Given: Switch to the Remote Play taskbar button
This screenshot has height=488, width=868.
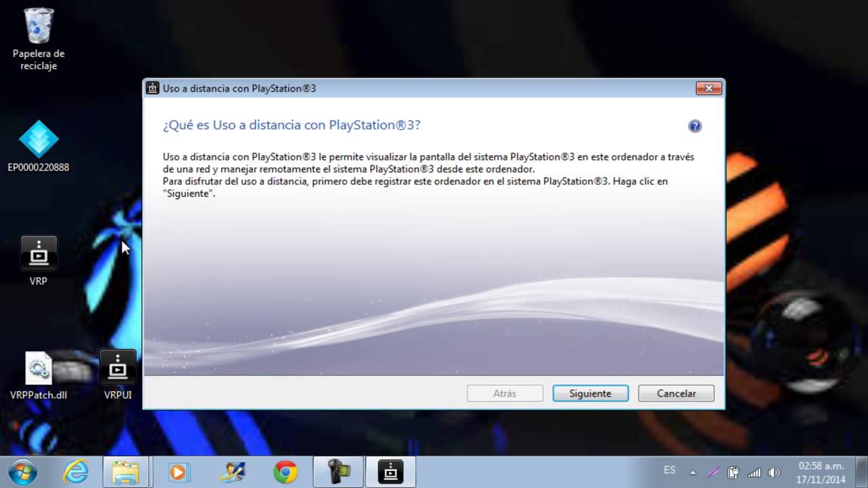Looking at the screenshot, I should coord(391,472).
